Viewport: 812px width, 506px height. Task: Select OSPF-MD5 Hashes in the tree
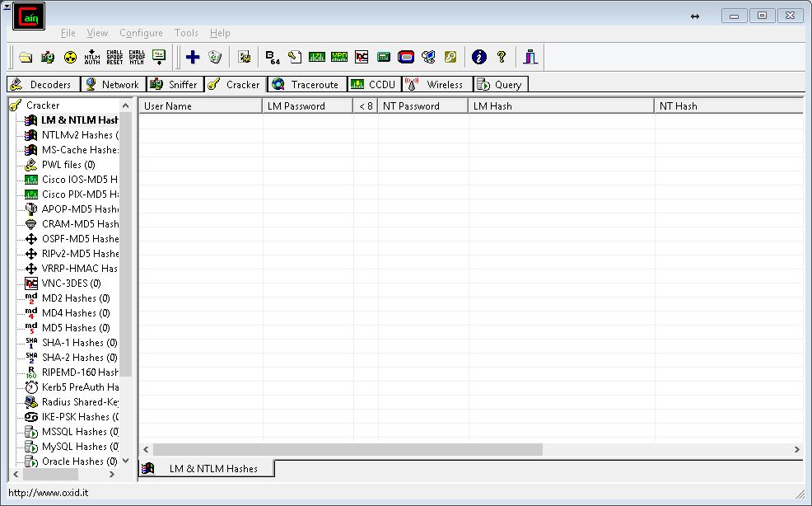tap(80, 239)
